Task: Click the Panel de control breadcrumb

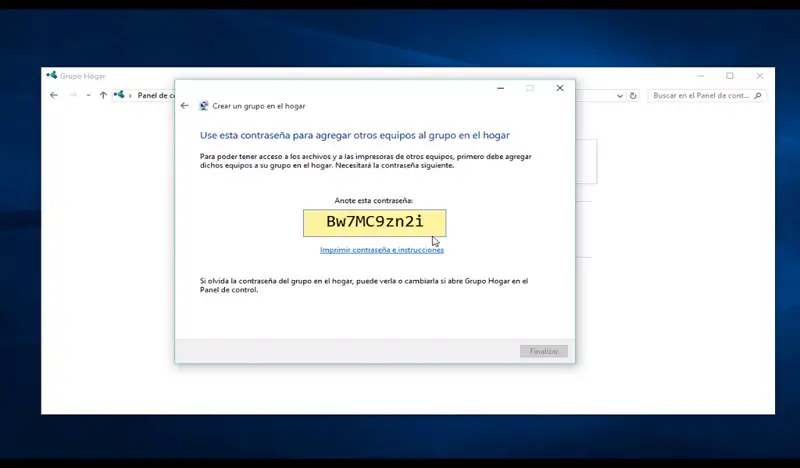Action: click(156, 95)
